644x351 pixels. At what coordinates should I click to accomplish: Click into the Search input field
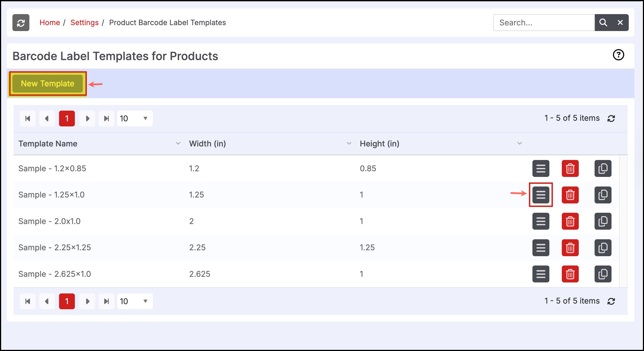point(544,23)
